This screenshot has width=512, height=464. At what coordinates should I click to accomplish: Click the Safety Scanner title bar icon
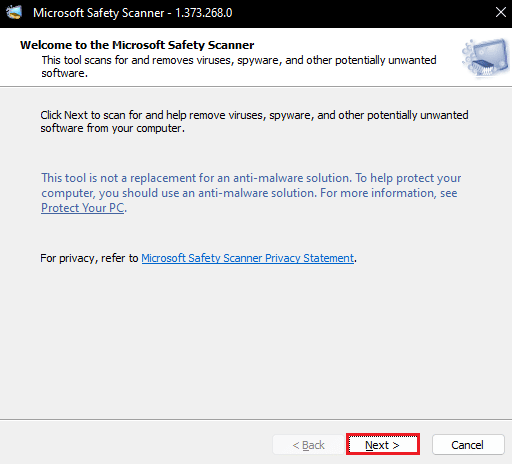14,13
